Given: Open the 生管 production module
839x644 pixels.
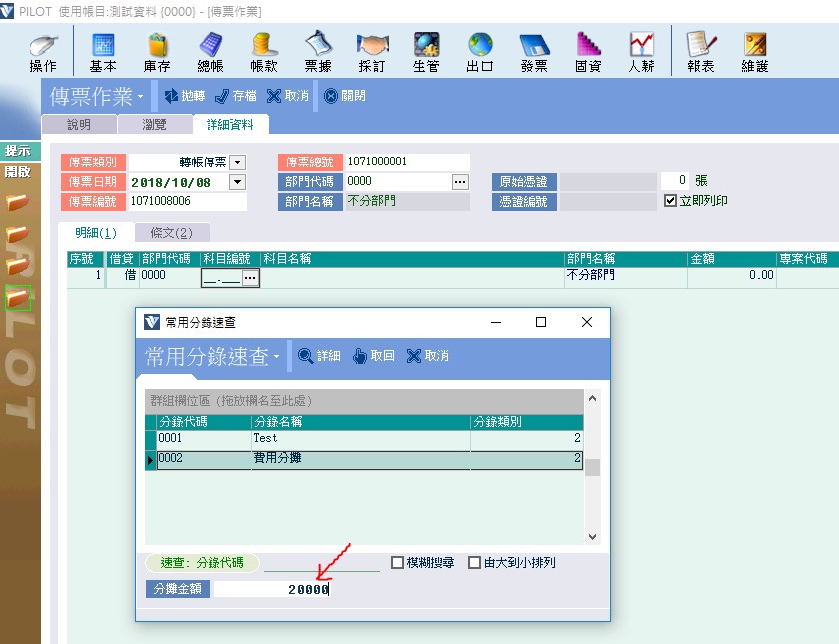Looking at the screenshot, I should 426,53.
